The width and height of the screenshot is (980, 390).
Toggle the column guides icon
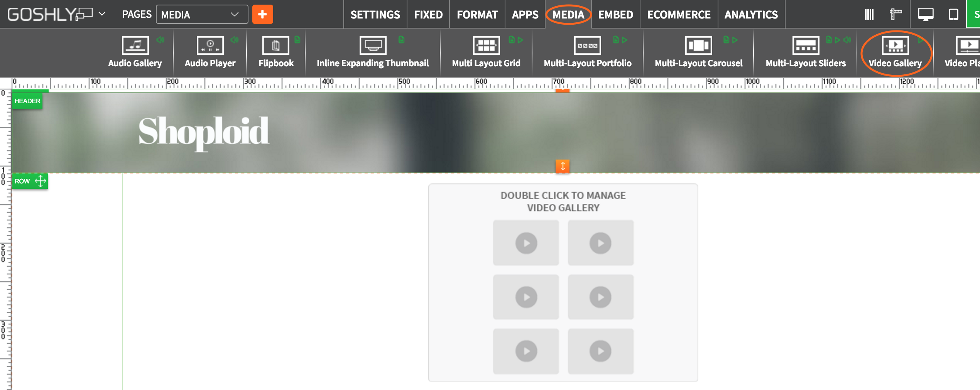point(869,14)
